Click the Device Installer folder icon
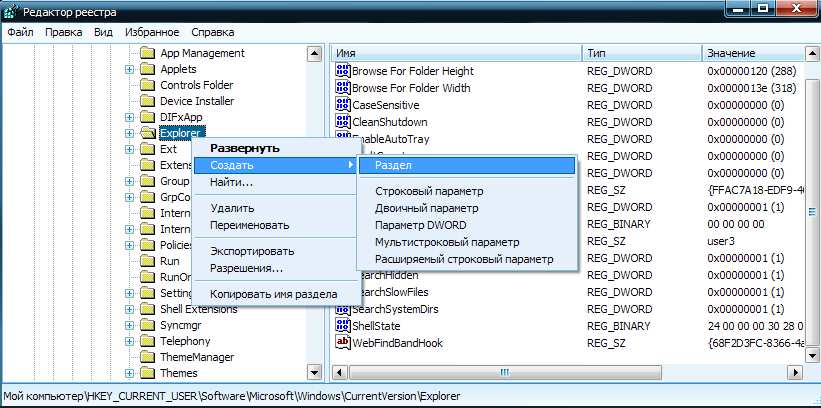Image resolution: width=821 pixels, height=408 pixels. click(x=147, y=101)
